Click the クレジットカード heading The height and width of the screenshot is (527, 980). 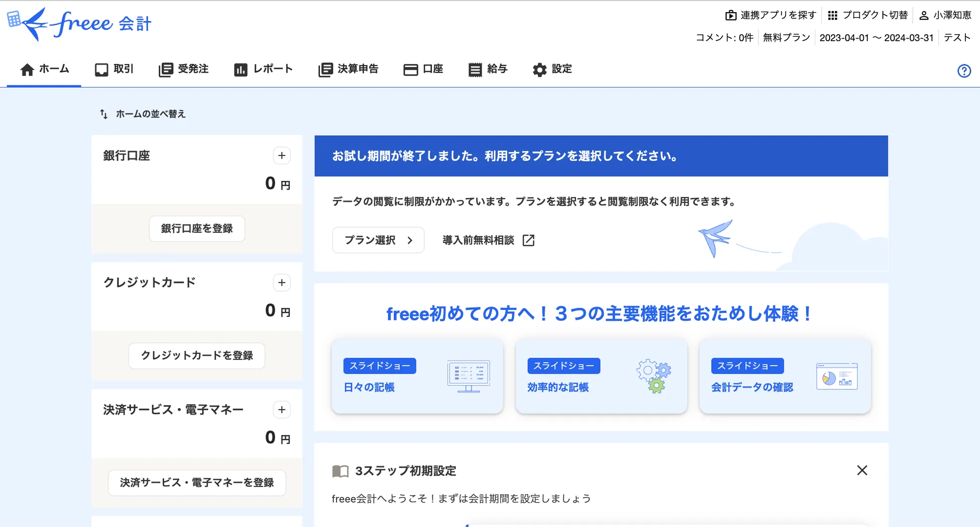149,283
